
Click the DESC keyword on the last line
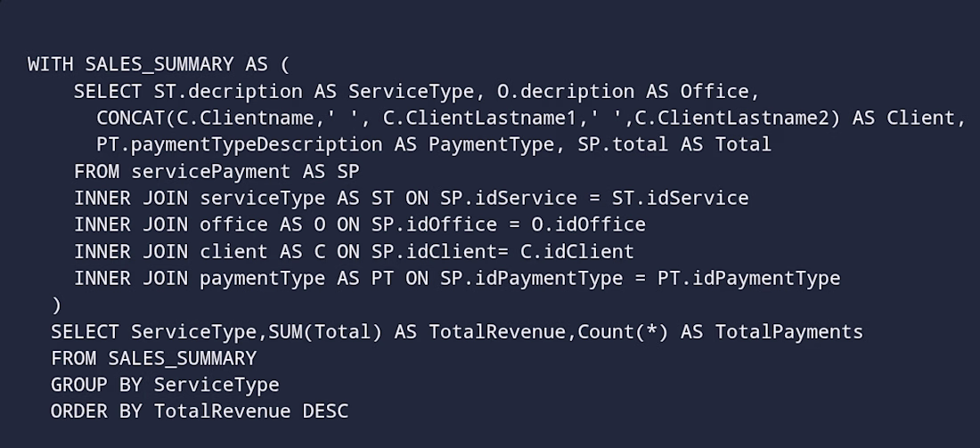(x=325, y=411)
